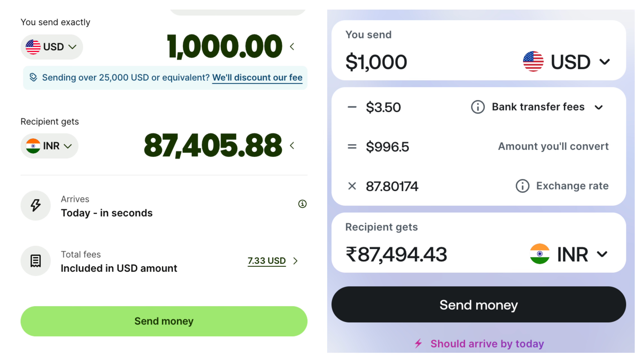Open the 7.33 USD total fees link
Image resolution: width=644 pixels, height=362 pixels.
click(266, 261)
